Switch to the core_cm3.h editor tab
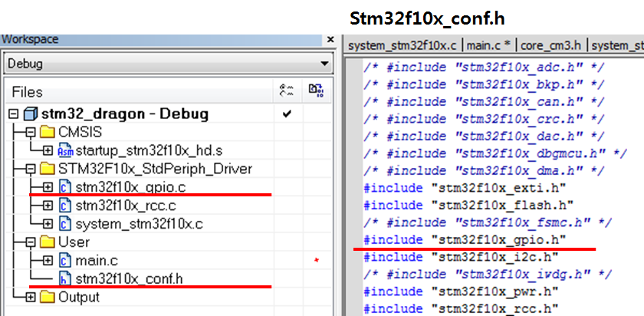 click(x=550, y=45)
